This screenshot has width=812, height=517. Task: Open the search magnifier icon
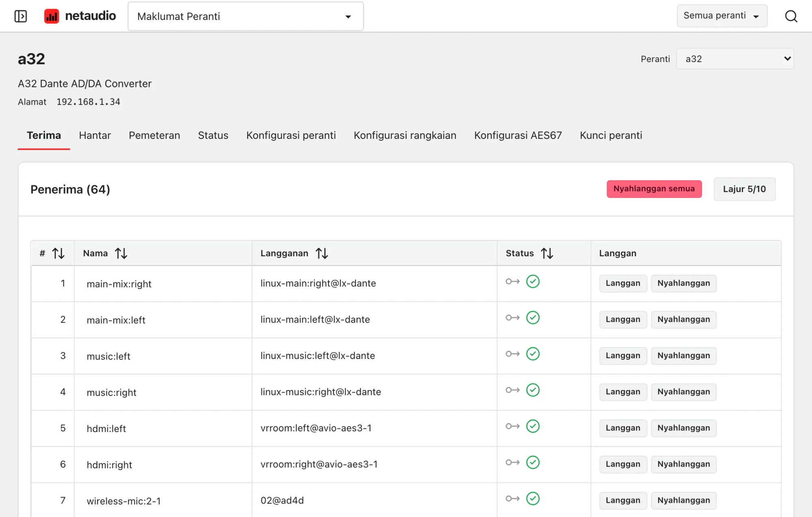(x=791, y=16)
